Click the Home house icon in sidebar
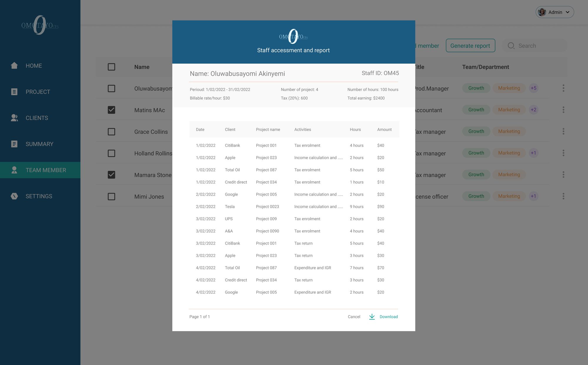The height and width of the screenshot is (365, 588). click(x=14, y=65)
